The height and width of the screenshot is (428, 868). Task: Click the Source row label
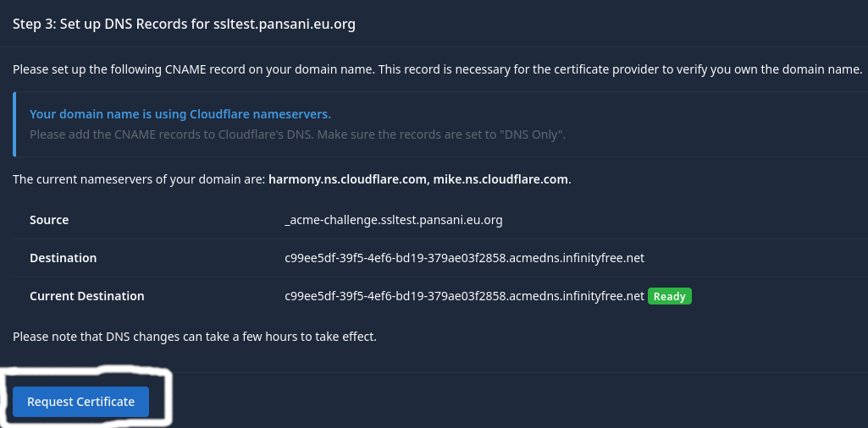(49, 220)
